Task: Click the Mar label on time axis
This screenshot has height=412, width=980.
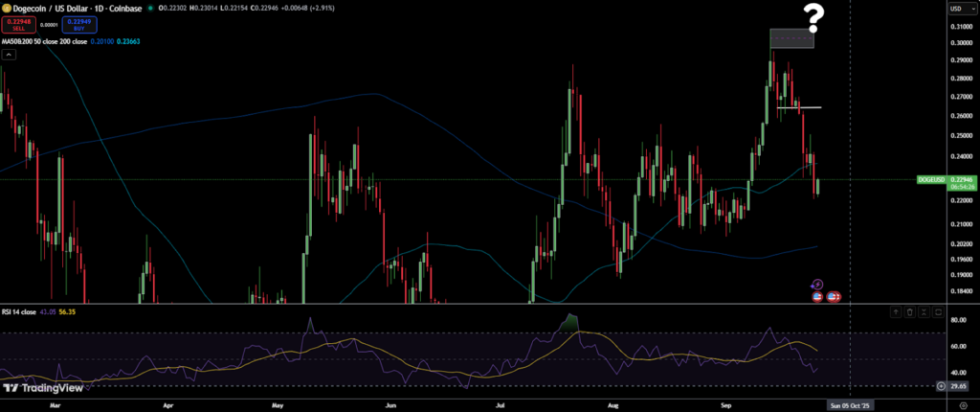Action: coord(56,405)
